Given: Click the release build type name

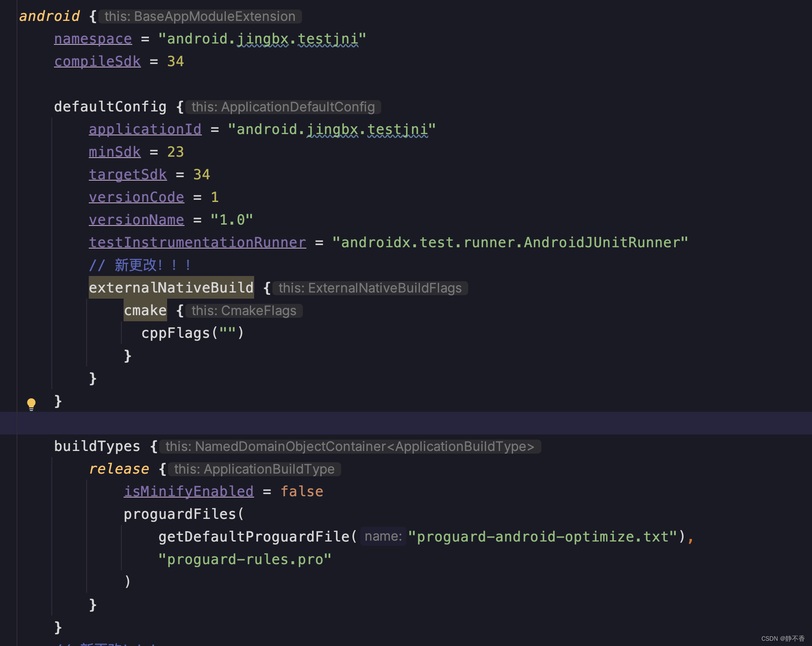Looking at the screenshot, I should [x=119, y=469].
